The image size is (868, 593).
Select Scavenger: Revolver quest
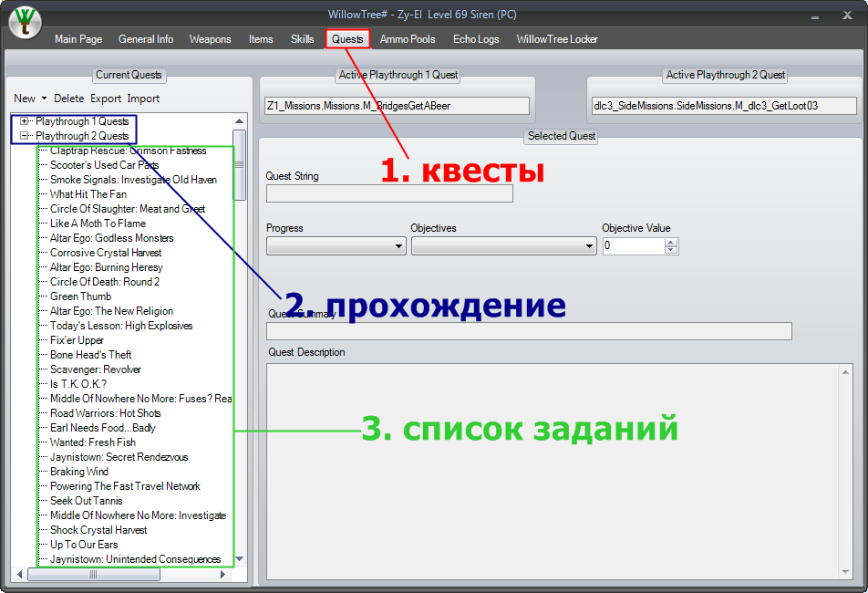pos(95,369)
